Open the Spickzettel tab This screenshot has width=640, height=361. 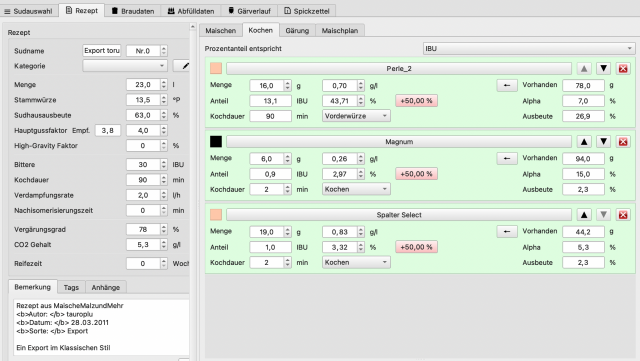pos(307,11)
